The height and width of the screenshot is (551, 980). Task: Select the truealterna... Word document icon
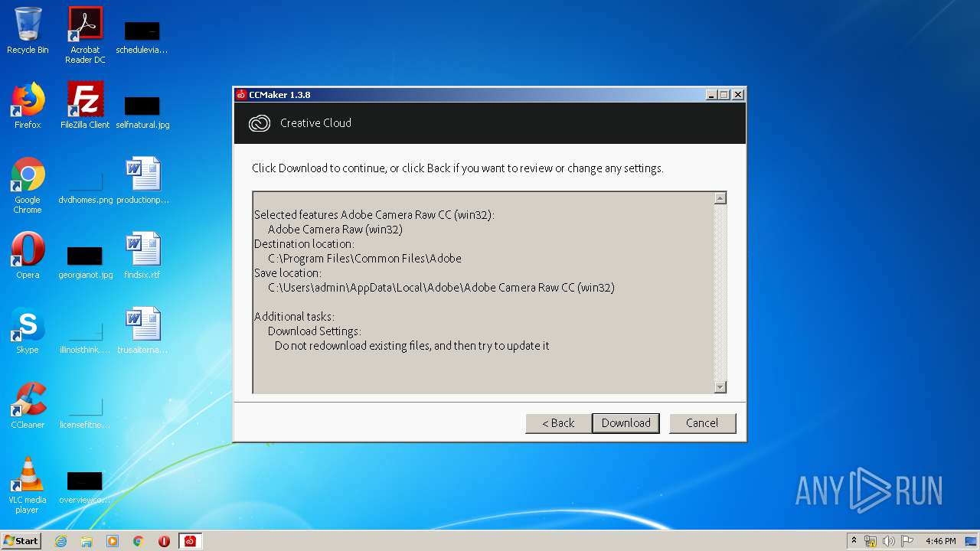[x=142, y=331]
